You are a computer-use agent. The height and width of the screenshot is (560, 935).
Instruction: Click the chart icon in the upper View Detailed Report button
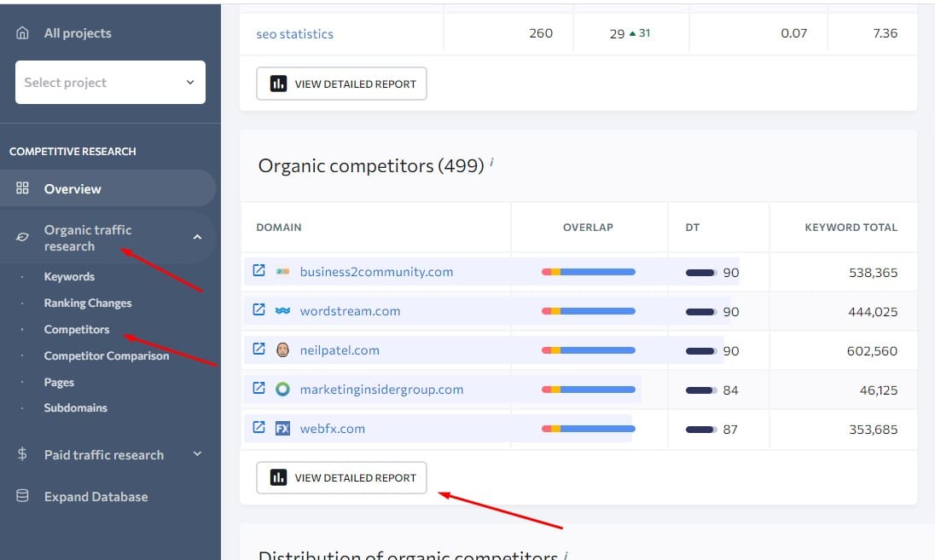pos(278,84)
